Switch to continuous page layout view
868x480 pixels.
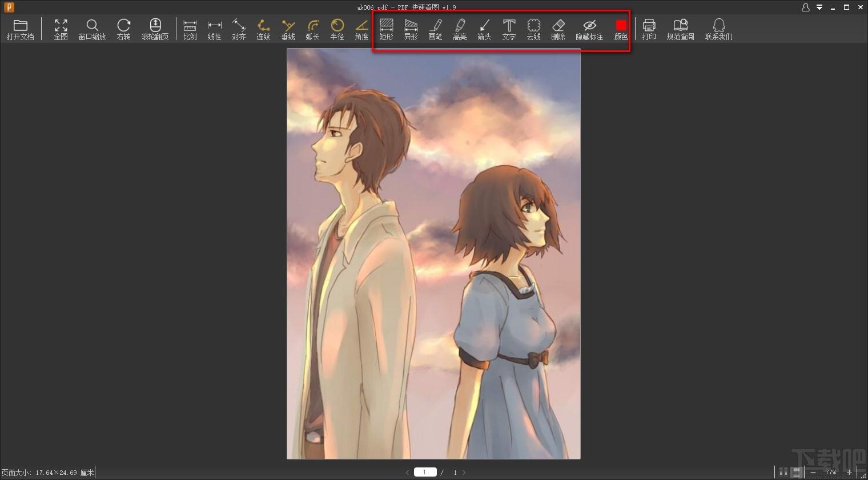coord(796,473)
